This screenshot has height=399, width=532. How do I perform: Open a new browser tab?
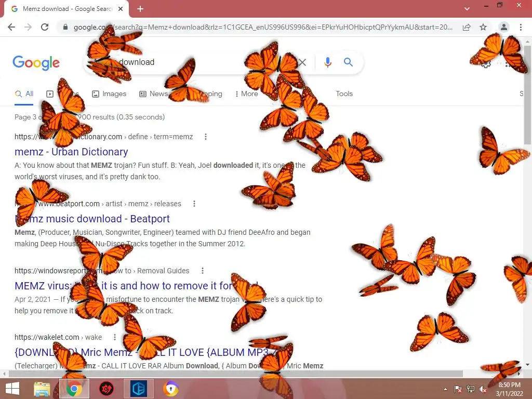click(140, 9)
